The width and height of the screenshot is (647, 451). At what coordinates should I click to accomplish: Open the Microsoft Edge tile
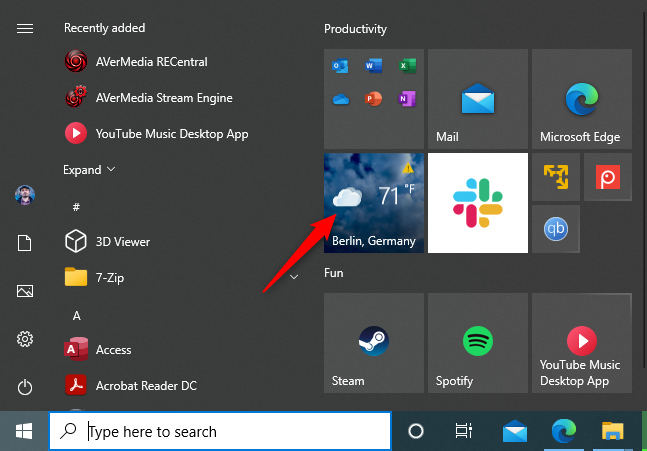[x=581, y=99]
